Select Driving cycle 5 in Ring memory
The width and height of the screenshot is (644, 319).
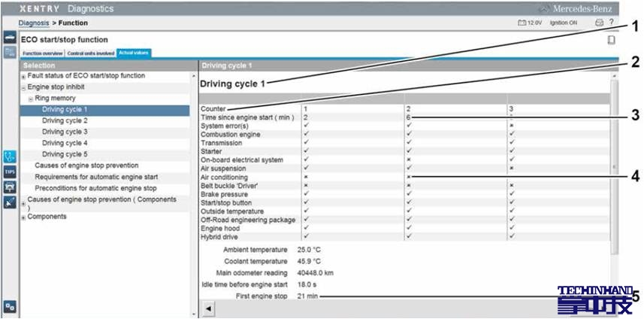pos(65,154)
